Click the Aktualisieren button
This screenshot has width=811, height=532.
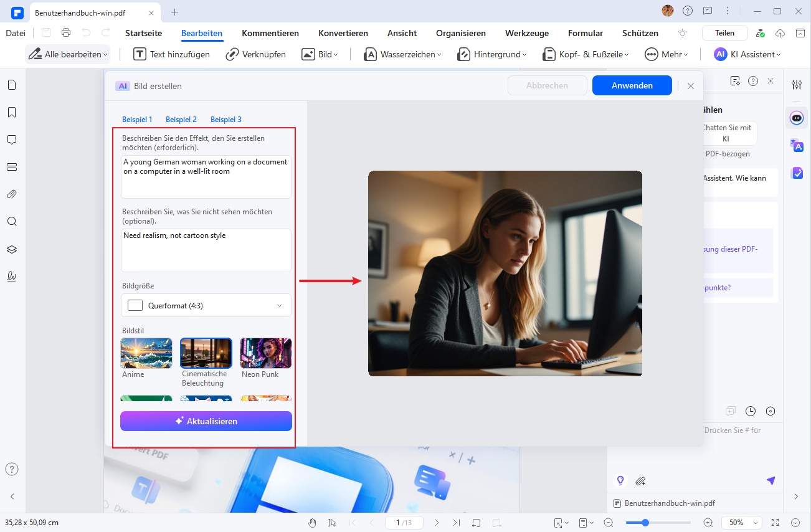click(x=206, y=421)
